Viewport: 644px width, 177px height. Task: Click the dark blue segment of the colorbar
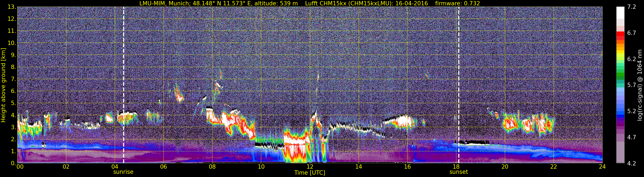[620, 116]
